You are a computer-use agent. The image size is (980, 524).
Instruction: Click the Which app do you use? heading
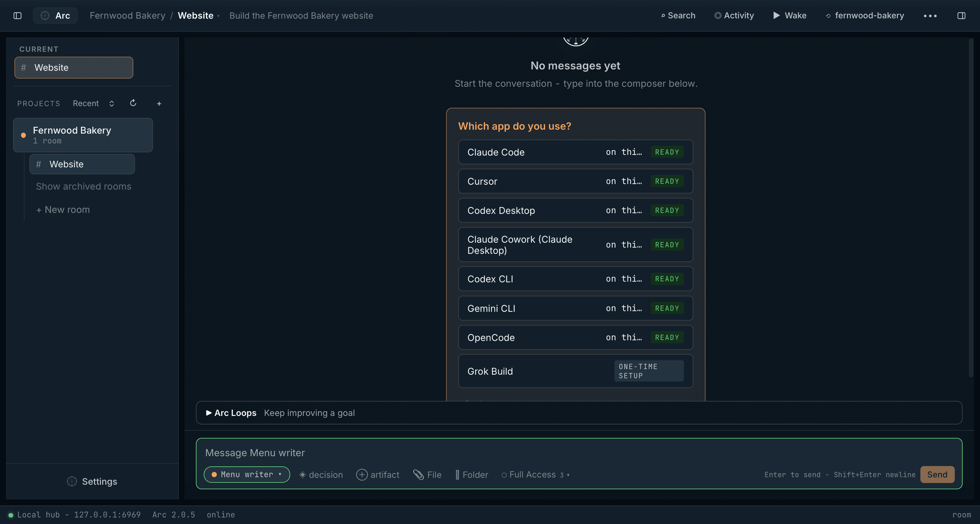514,126
